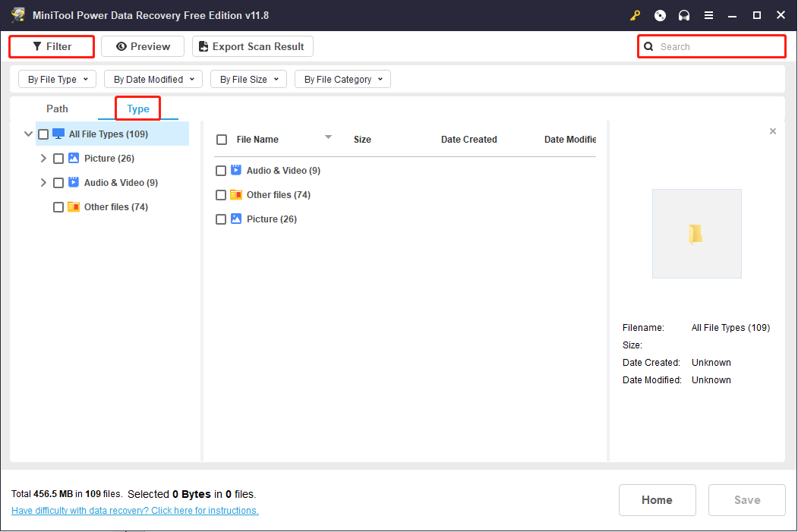
Task: Sort by the Date Created column header
Action: pos(468,140)
